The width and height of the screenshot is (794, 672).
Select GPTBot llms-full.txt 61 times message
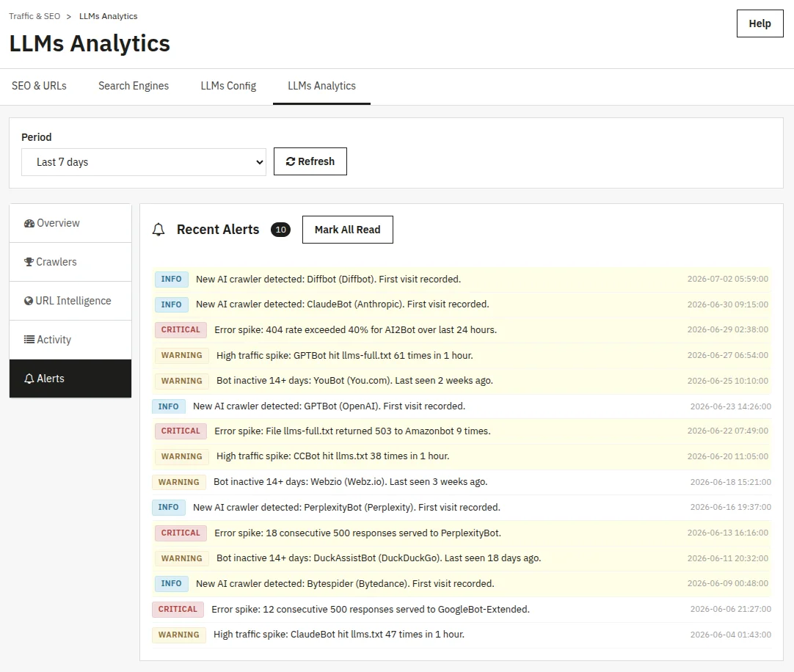coord(345,356)
